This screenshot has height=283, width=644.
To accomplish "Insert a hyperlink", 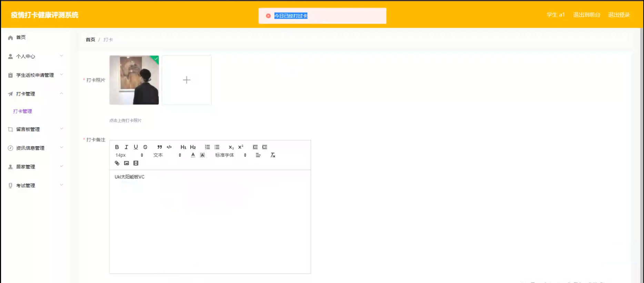I will 117,163.
